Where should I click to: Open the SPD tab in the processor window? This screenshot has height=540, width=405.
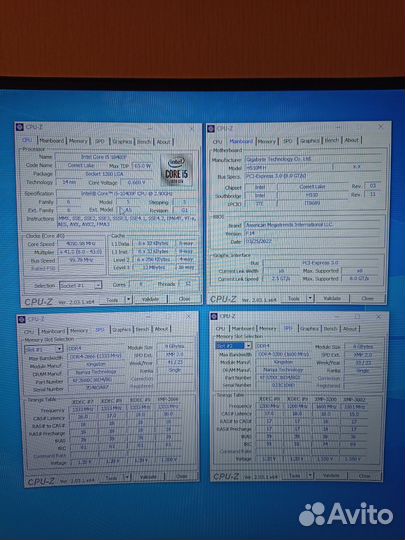(x=100, y=142)
